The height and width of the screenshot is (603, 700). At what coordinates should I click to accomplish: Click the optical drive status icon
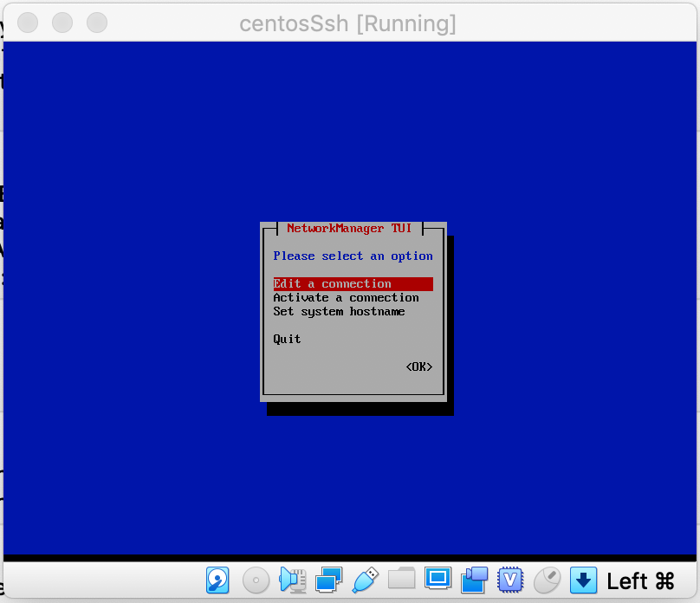[x=256, y=580]
